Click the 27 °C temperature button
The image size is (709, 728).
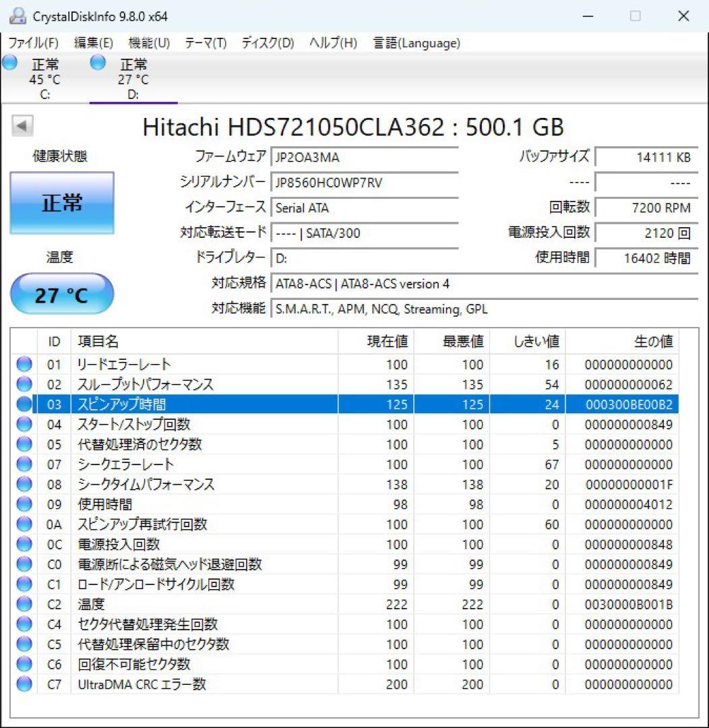(x=62, y=294)
